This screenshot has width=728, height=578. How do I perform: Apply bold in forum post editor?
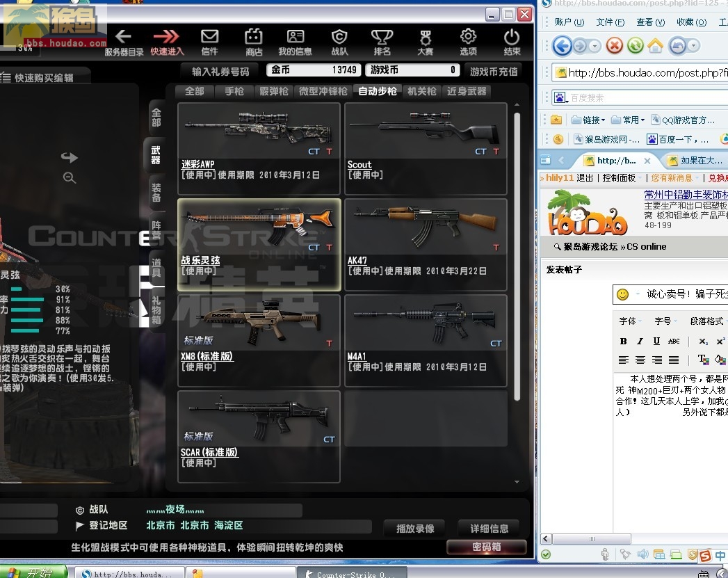pyautogui.click(x=623, y=342)
